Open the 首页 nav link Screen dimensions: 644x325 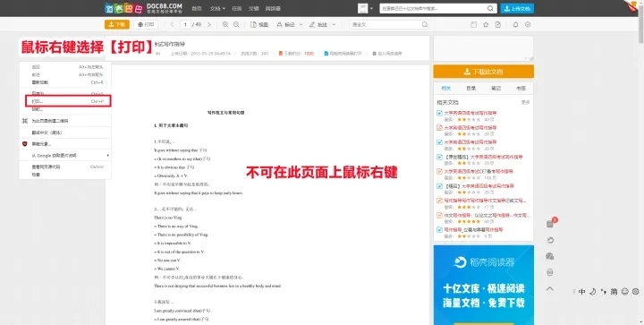[197, 8]
